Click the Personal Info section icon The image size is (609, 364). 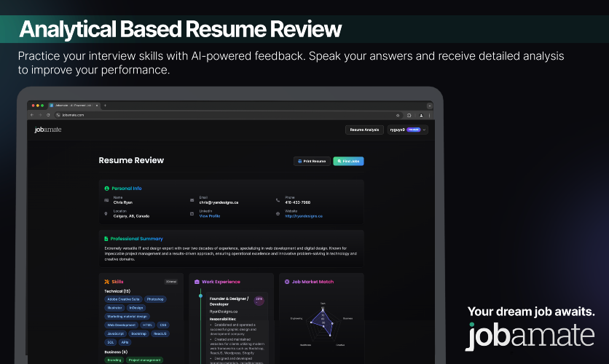106,189
